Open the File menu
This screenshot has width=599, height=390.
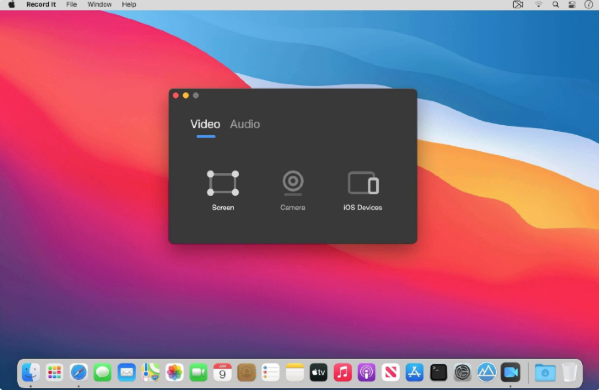coord(71,5)
